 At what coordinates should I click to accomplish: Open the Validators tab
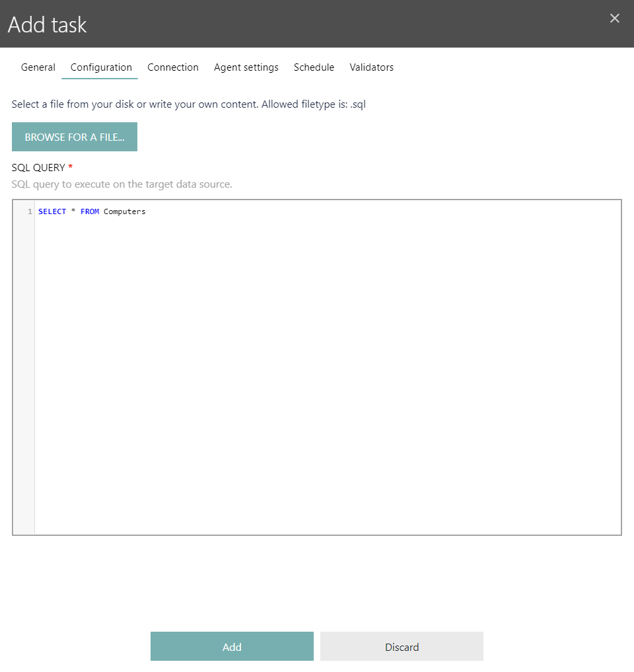[371, 67]
